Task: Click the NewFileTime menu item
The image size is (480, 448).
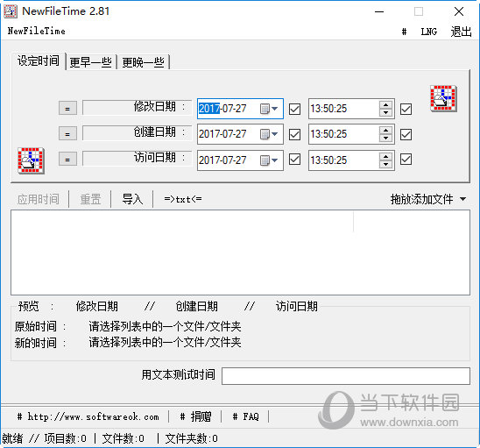Action: click(37, 31)
